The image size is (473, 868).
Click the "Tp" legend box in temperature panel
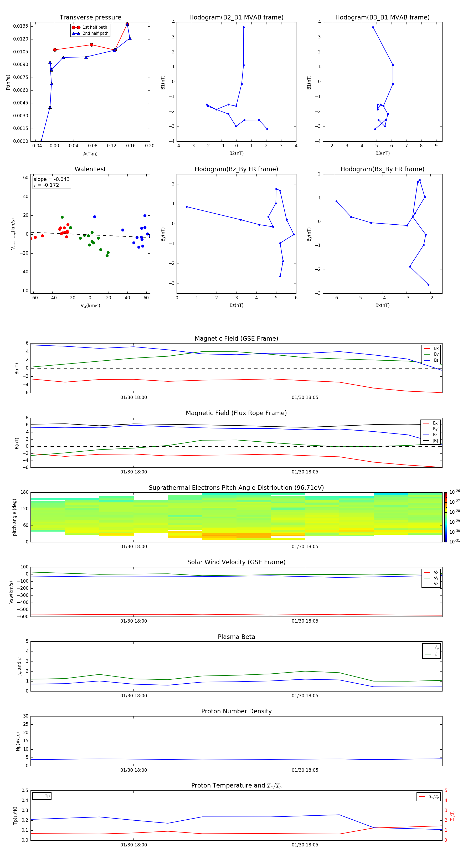coord(42,796)
